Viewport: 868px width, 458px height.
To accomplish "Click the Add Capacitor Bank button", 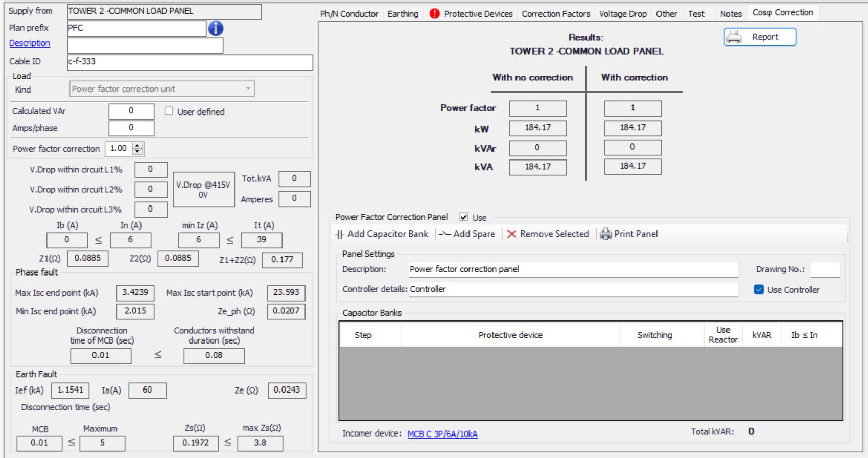I will tap(382, 234).
